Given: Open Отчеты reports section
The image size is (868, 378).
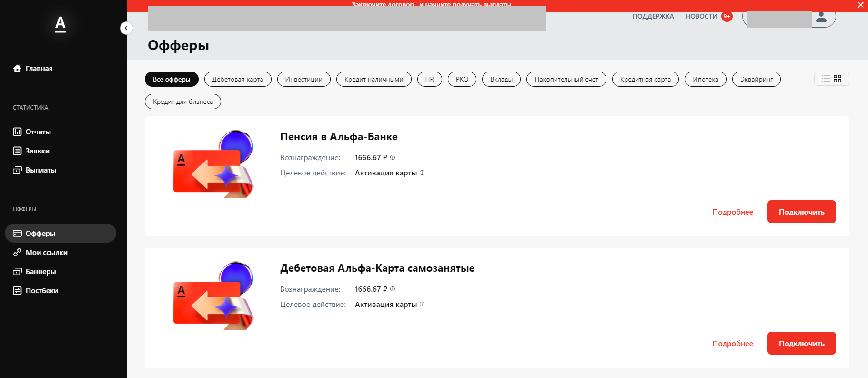Looking at the screenshot, I should pyautogui.click(x=32, y=132).
